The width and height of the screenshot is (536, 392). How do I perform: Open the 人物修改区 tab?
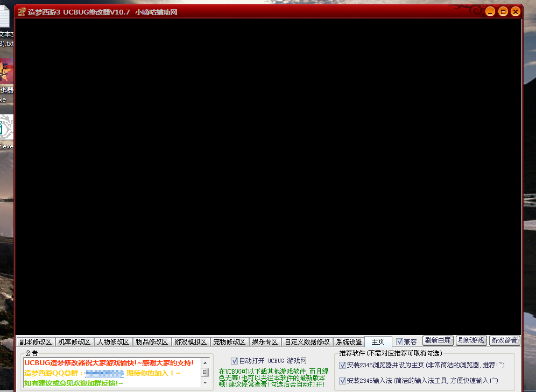[x=113, y=342]
